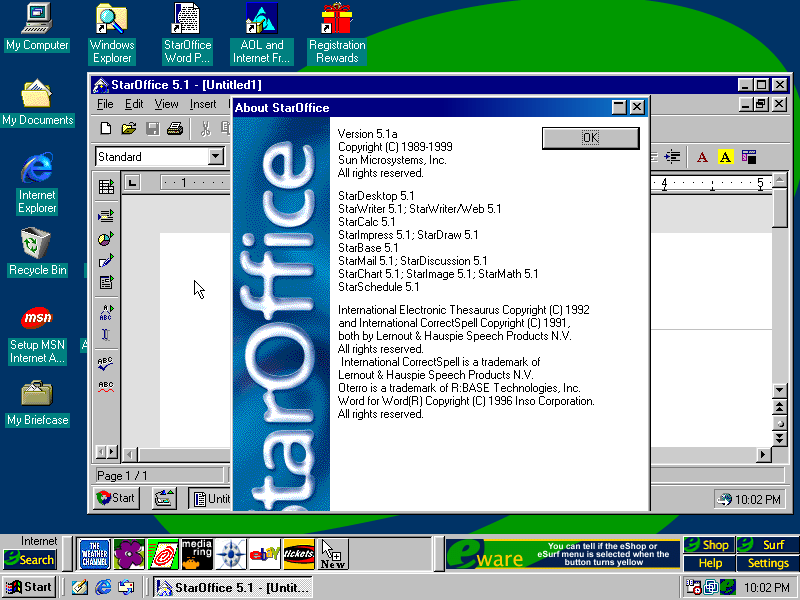Click the Insert object pie chart icon
Screen dimensions: 800x600
tap(106, 239)
